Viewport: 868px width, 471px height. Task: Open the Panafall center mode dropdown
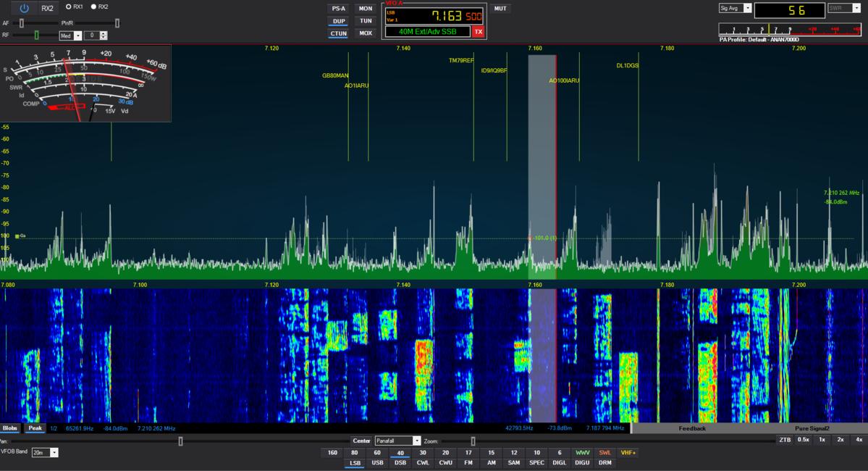click(x=397, y=441)
